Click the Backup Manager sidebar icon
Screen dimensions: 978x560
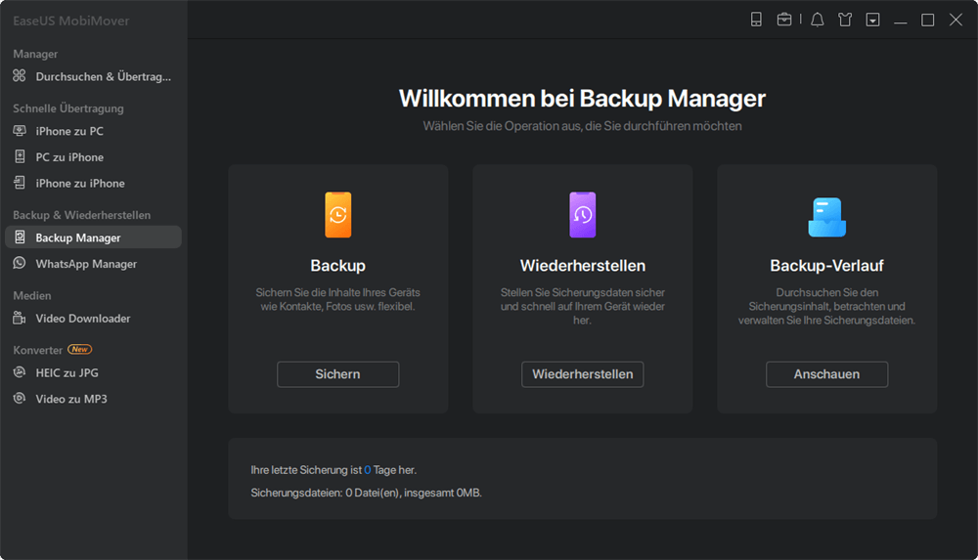pyautogui.click(x=20, y=237)
